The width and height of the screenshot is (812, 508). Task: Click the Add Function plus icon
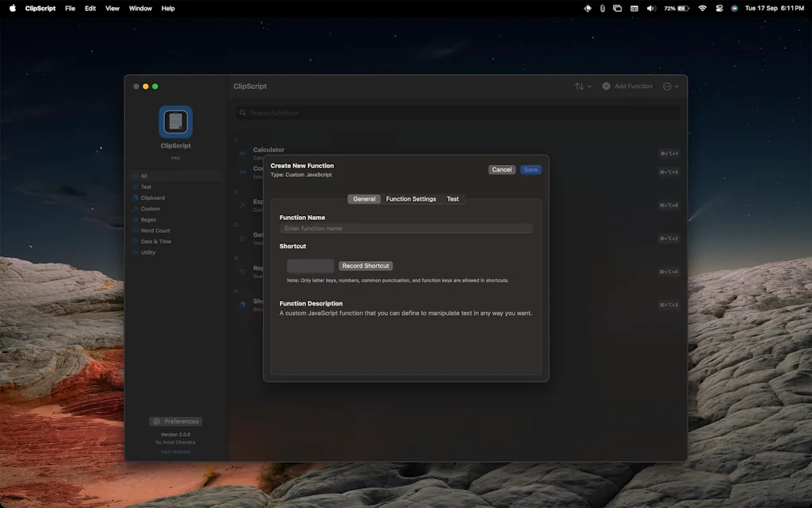pos(606,86)
